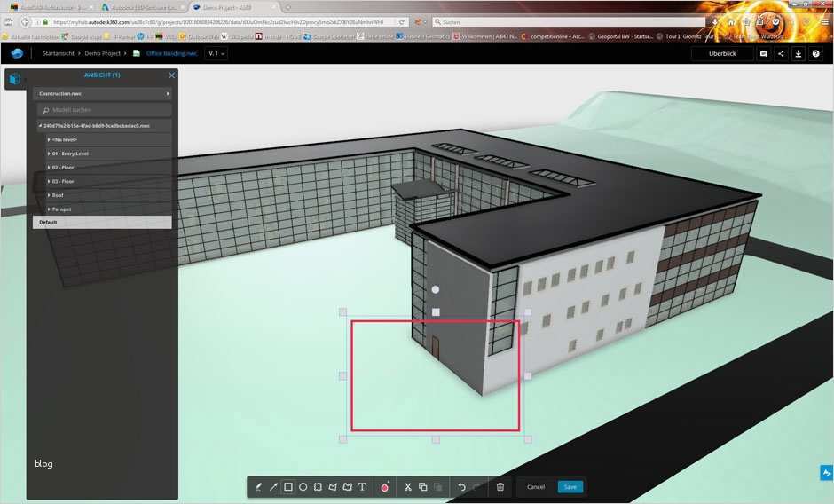The height and width of the screenshot is (504, 834).
Task: Go to browser home page icon
Action: coord(731,22)
